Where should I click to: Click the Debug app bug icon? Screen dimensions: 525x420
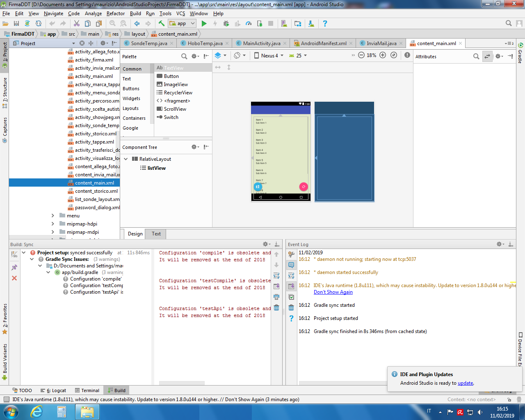coord(226,23)
